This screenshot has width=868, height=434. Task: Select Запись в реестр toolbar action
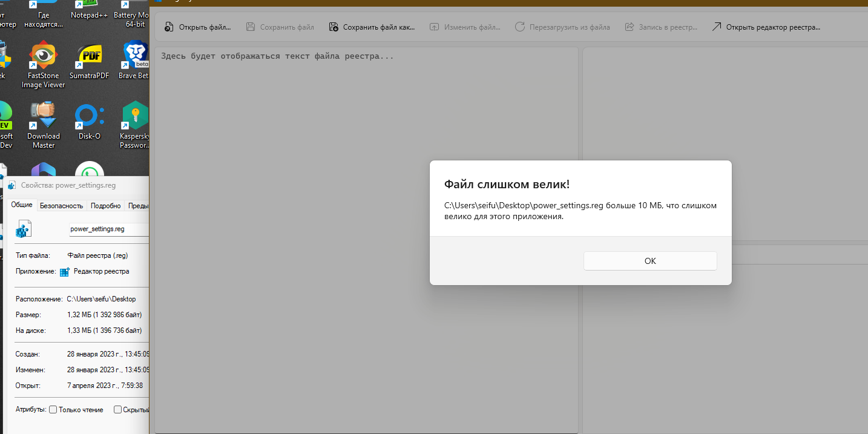[661, 27]
